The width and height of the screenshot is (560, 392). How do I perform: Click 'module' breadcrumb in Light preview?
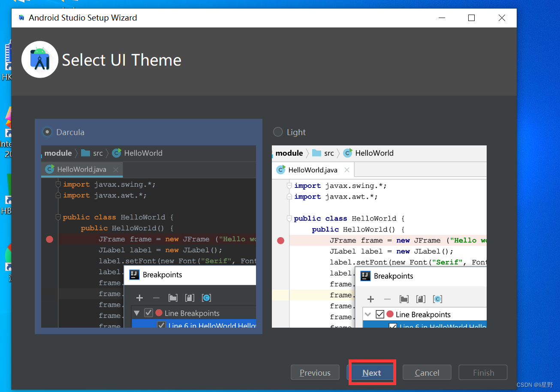tap(289, 153)
